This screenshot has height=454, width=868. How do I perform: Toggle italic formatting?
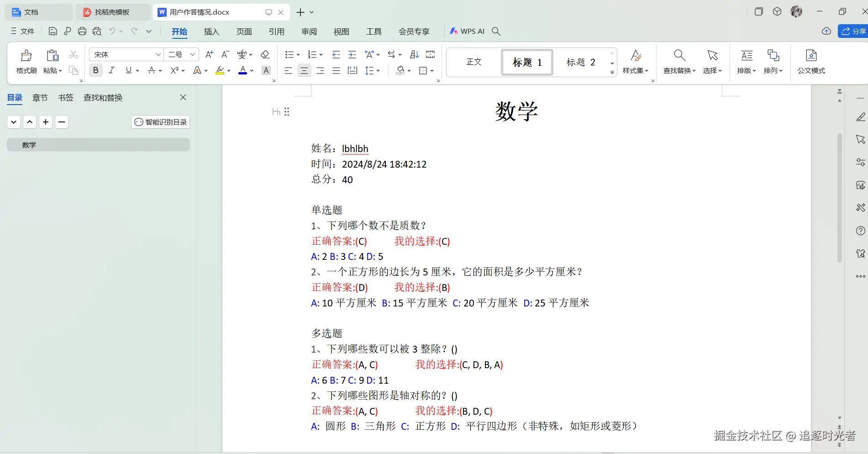(x=111, y=70)
